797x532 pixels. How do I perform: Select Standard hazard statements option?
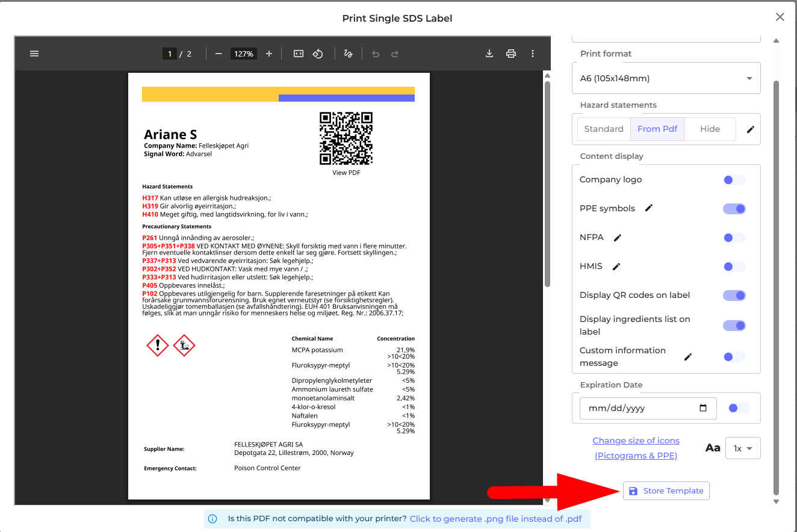coord(603,129)
